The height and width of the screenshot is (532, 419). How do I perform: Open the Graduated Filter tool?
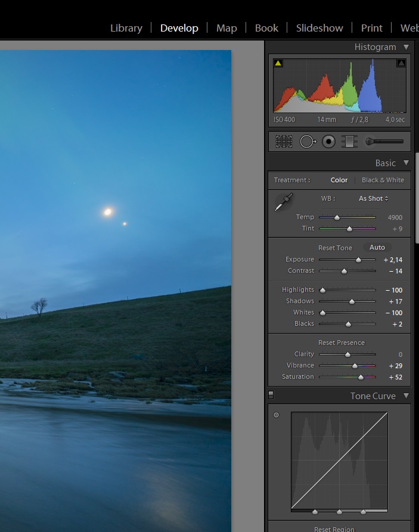(x=349, y=141)
